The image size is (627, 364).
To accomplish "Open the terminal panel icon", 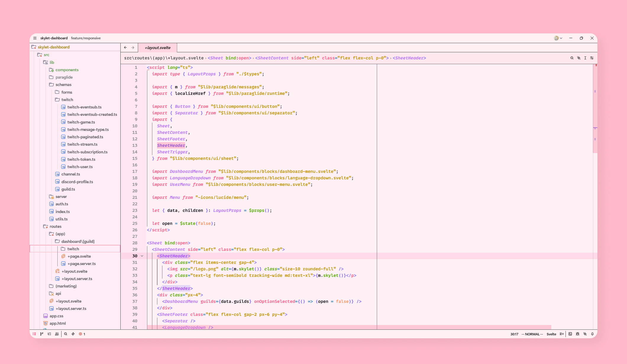I will [x=570, y=334].
